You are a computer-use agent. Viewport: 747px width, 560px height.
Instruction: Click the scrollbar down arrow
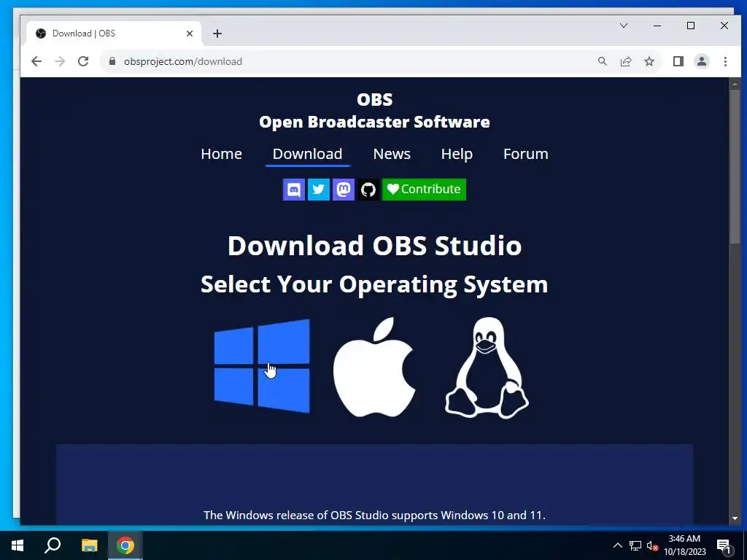click(x=735, y=518)
